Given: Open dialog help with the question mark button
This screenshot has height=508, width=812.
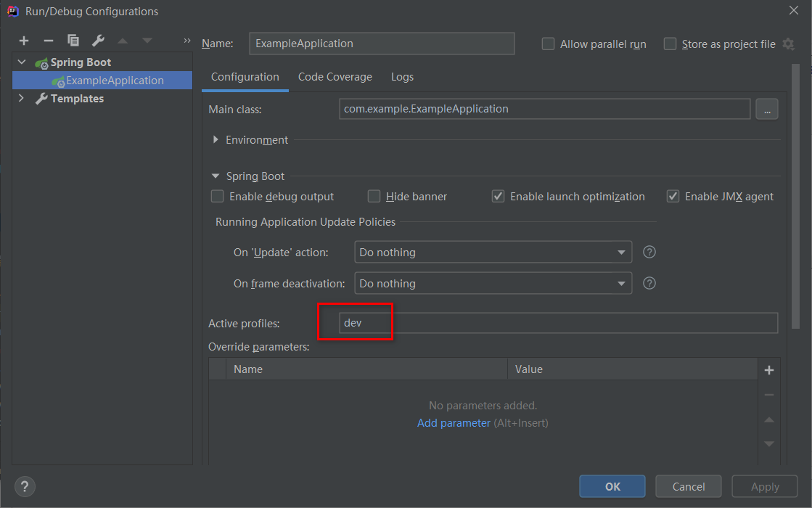Looking at the screenshot, I should tap(25, 486).
